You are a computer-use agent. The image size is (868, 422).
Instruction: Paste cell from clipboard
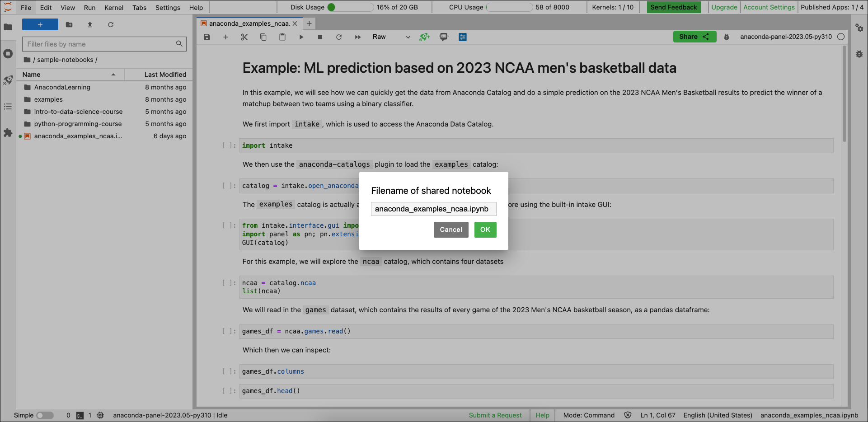[x=282, y=37]
